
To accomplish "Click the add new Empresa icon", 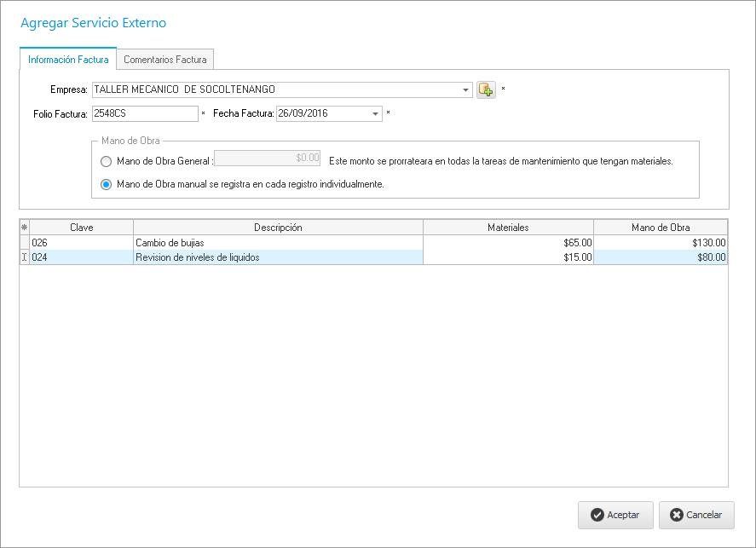I will click(486, 89).
